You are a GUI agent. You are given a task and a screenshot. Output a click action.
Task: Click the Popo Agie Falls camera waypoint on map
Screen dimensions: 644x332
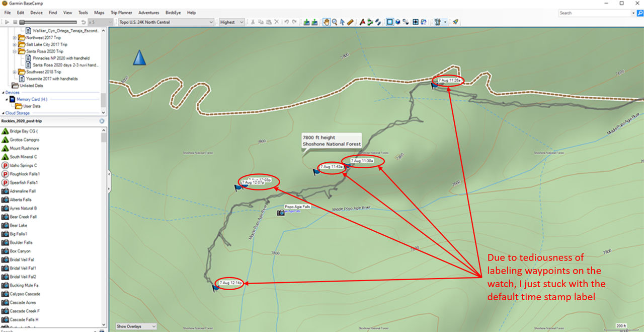[281, 213]
